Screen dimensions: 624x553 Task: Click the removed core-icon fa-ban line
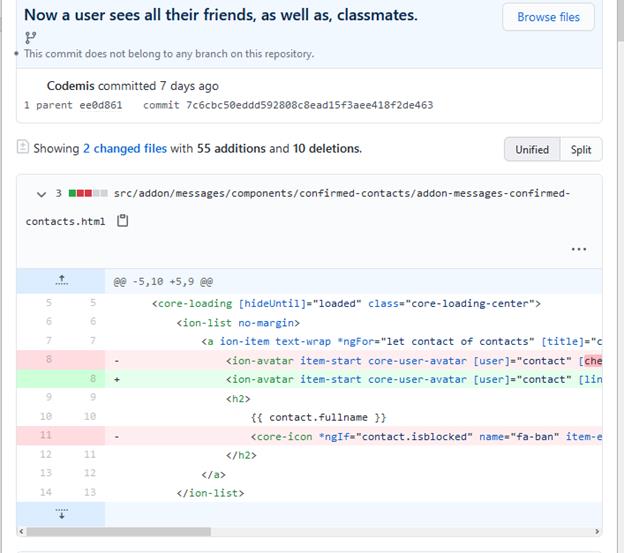(426, 436)
